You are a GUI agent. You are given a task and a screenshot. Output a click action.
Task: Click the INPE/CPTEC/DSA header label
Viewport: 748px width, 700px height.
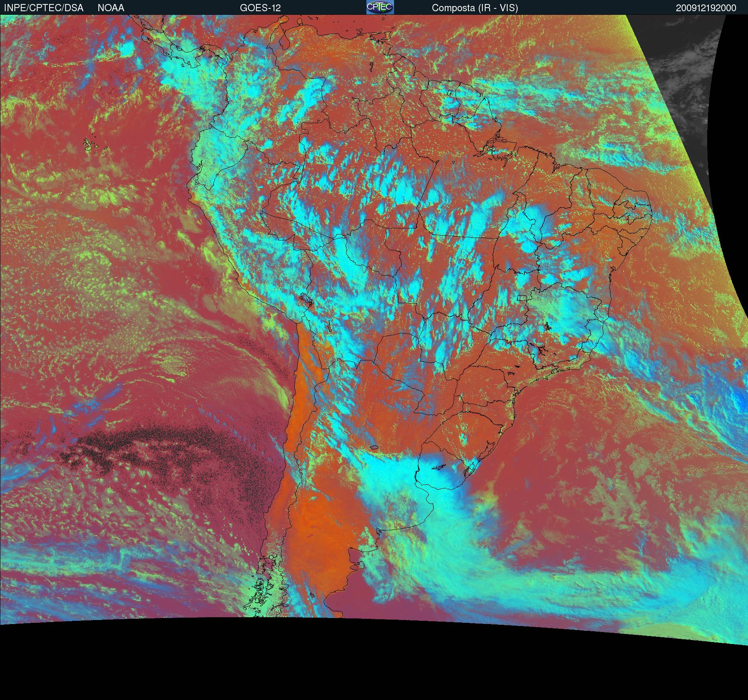(x=44, y=8)
